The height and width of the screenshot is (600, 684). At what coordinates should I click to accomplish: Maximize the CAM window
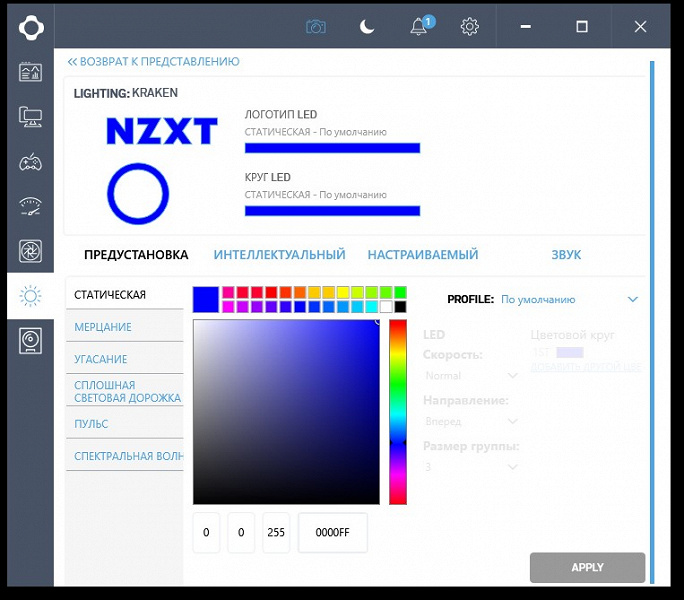tap(582, 27)
